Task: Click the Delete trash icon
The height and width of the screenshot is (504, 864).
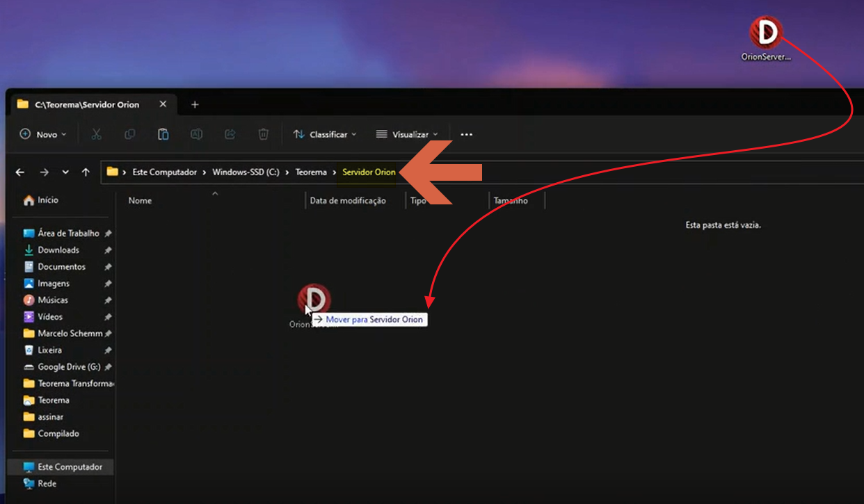Action: click(x=264, y=134)
